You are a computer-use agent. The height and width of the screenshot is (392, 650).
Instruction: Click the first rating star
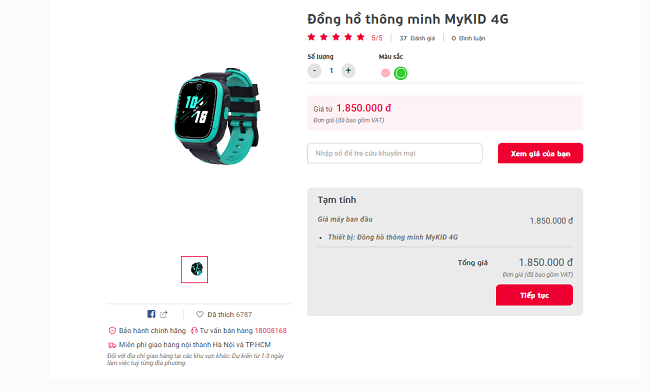click(311, 37)
